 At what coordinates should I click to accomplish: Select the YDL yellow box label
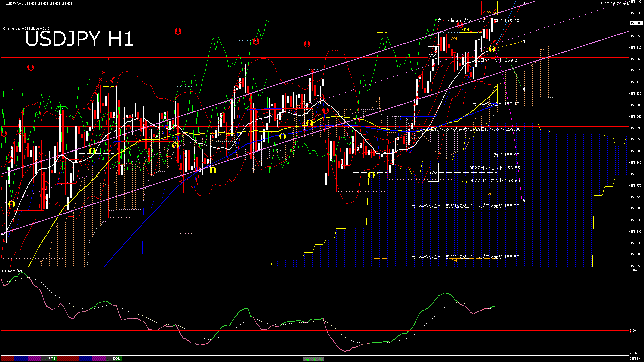click(x=465, y=182)
